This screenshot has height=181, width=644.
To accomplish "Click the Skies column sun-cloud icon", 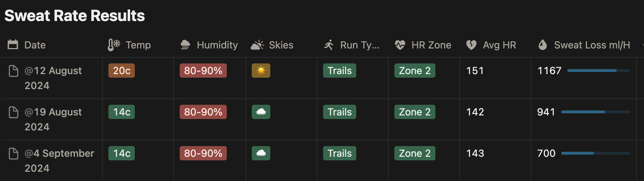I will point(257,45).
